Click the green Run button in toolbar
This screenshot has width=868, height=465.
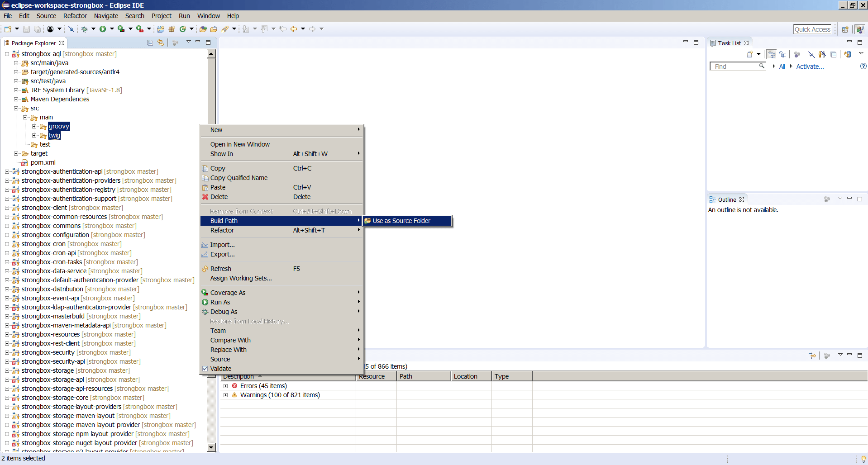coord(103,29)
